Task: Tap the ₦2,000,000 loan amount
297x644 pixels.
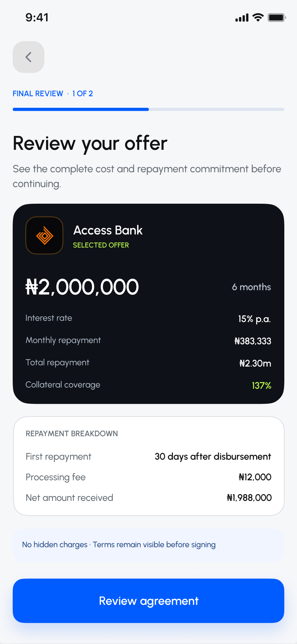Action: tap(82, 287)
